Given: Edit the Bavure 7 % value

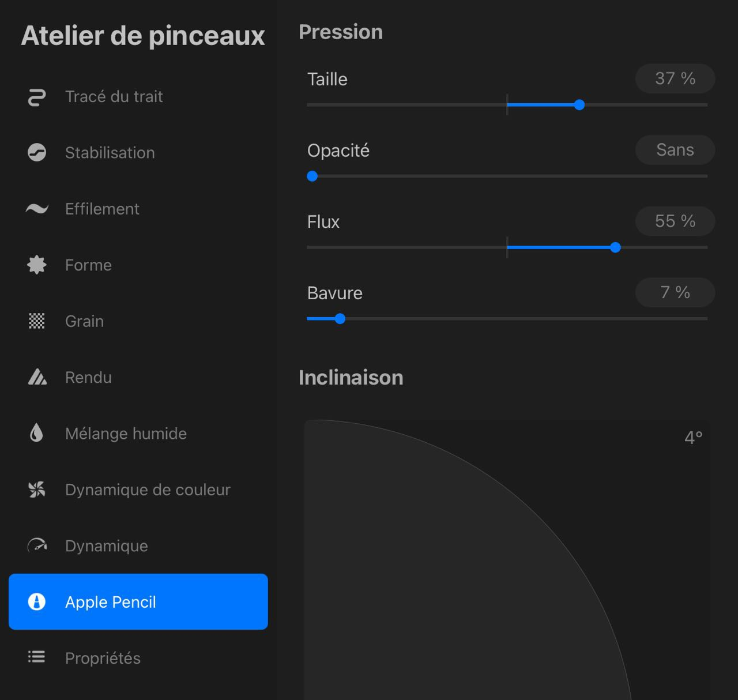Looking at the screenshot, I should tap(675, 293).
